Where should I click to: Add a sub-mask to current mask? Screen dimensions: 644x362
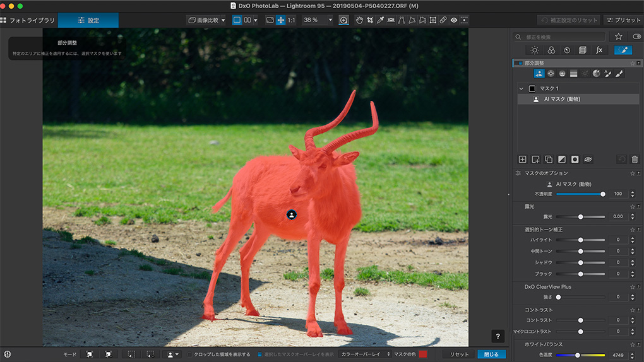click(535, 160)
